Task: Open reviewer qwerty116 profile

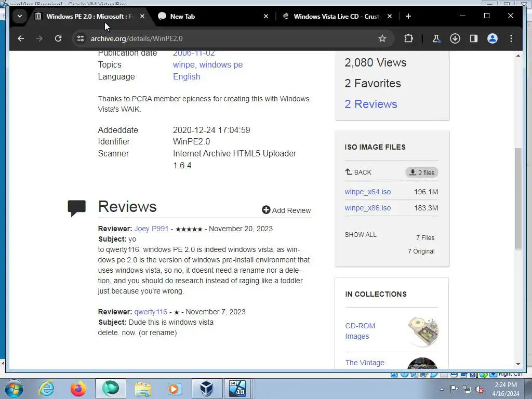Action: [151, 312]
